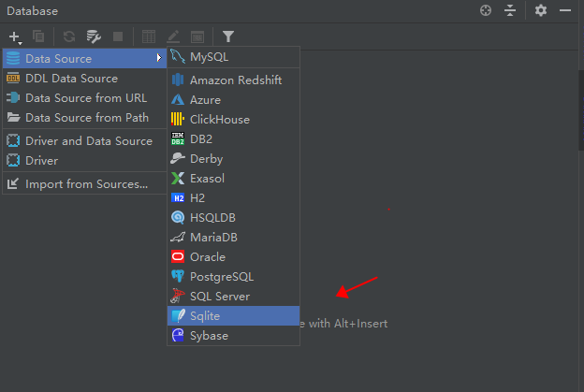Click the plus New data source button

pyautogui.click(x=16, y=36)
